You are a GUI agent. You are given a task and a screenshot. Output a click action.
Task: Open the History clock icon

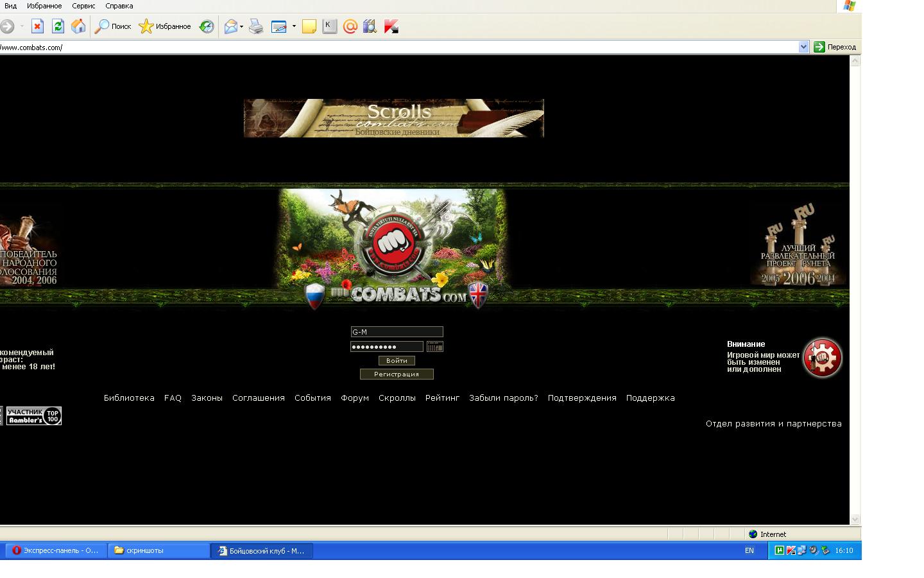206,26
